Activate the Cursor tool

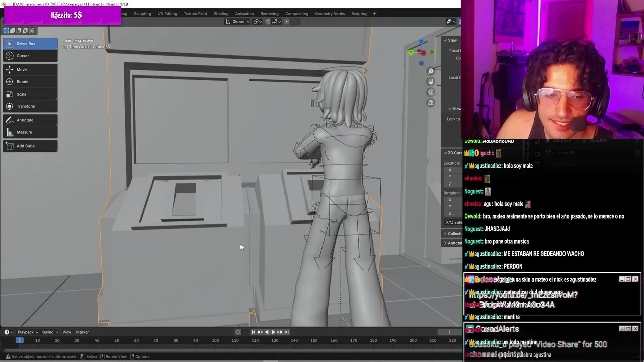pyautogui.click(x=30, y=56)
